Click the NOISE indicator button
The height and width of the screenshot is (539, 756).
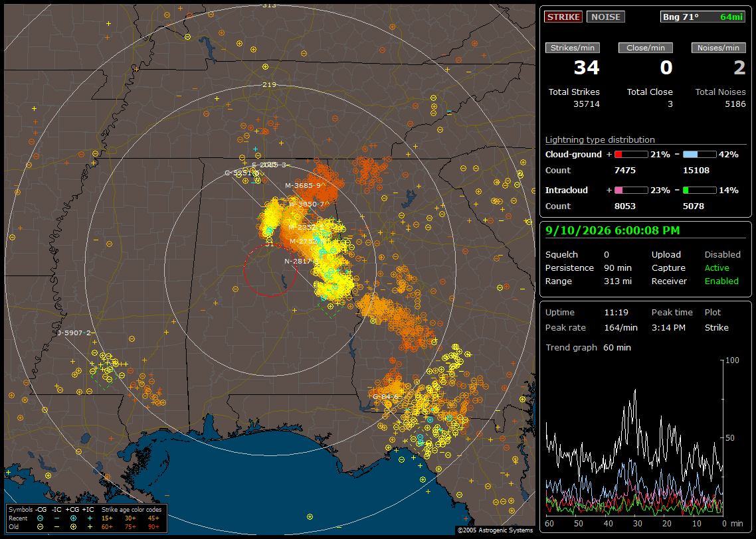coord(606,17)
